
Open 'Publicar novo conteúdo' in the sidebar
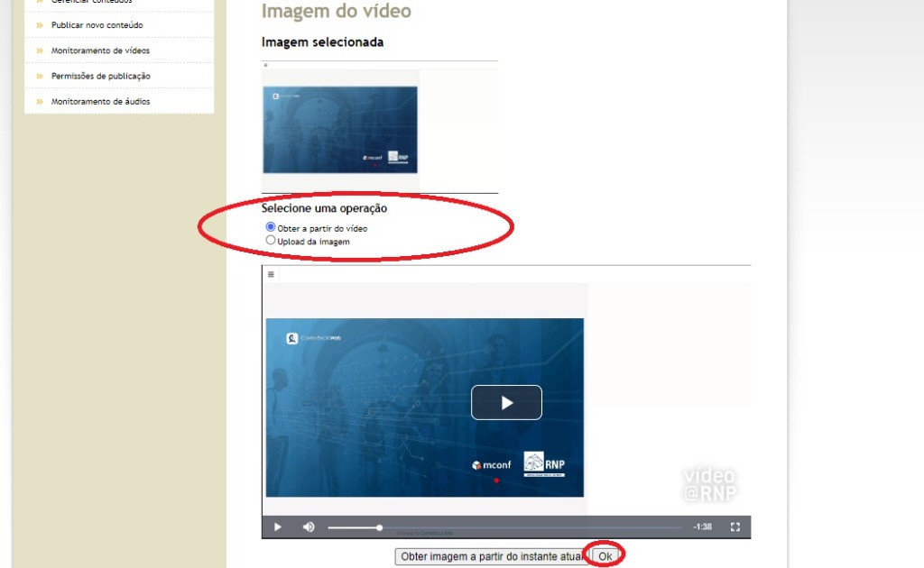click(97, 25)
